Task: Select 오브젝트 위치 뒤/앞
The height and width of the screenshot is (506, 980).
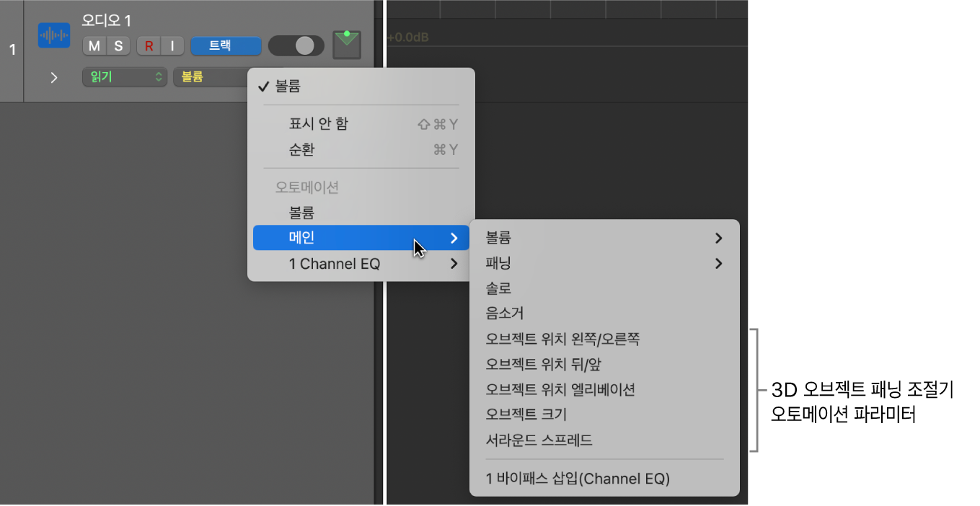Action: 604,364
